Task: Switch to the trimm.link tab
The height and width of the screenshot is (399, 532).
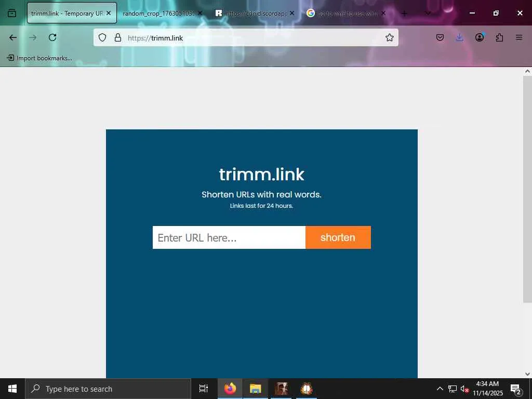Action: tap(72, 13)
